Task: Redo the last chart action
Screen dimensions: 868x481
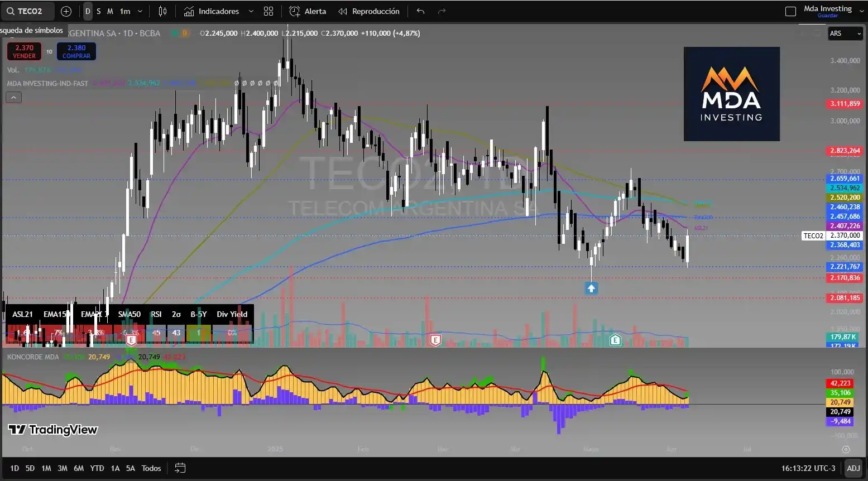Action: (x=442, y=11)
